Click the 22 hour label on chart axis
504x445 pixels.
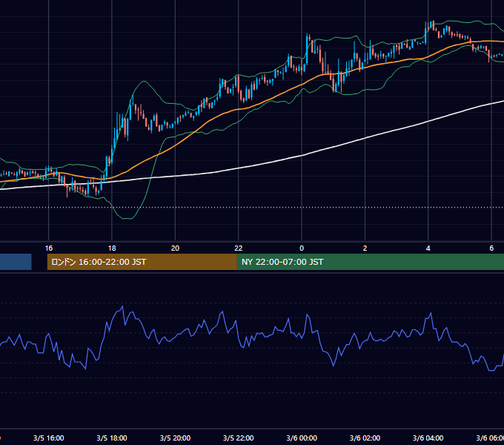pyautogui.click(x=238, y=248)
